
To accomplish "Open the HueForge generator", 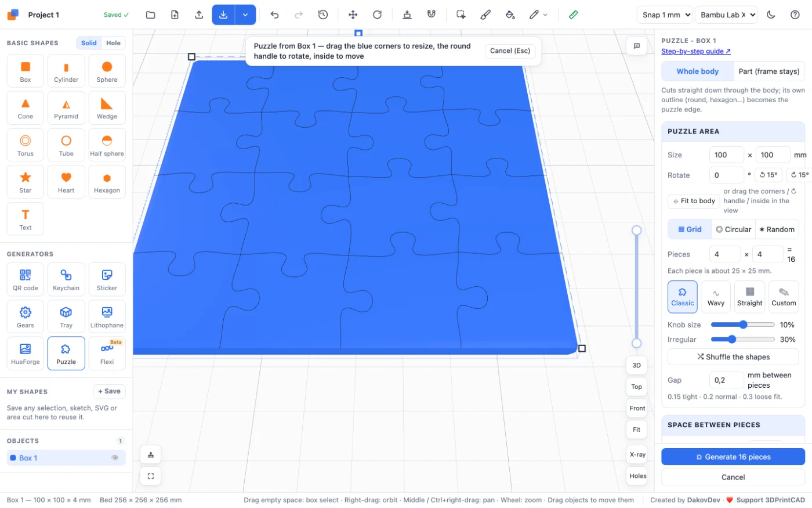I will [x=26, y=353].
